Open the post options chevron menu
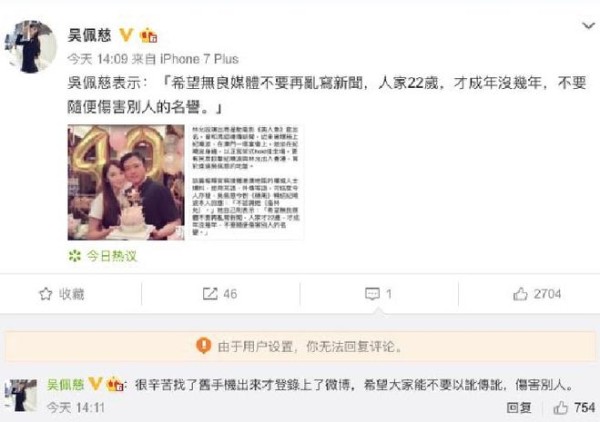The image size is (600, 422). point(588,26)
